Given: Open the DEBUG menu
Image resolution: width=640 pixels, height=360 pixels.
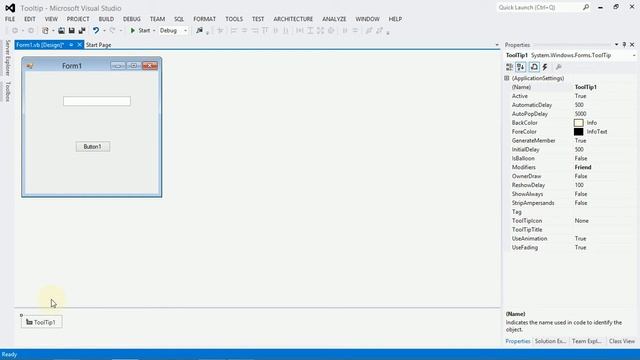Looking at the screenshot, I should (x=131, y=19).
